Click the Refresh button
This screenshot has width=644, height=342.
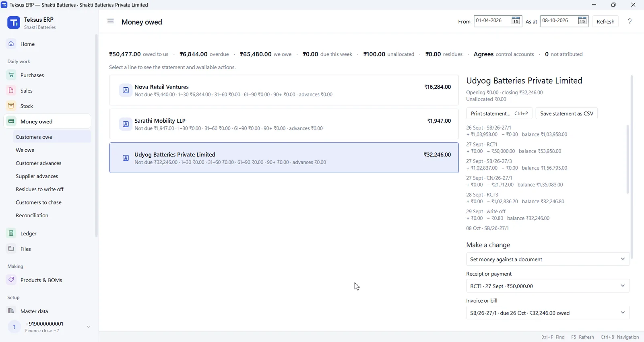point(605,21)
